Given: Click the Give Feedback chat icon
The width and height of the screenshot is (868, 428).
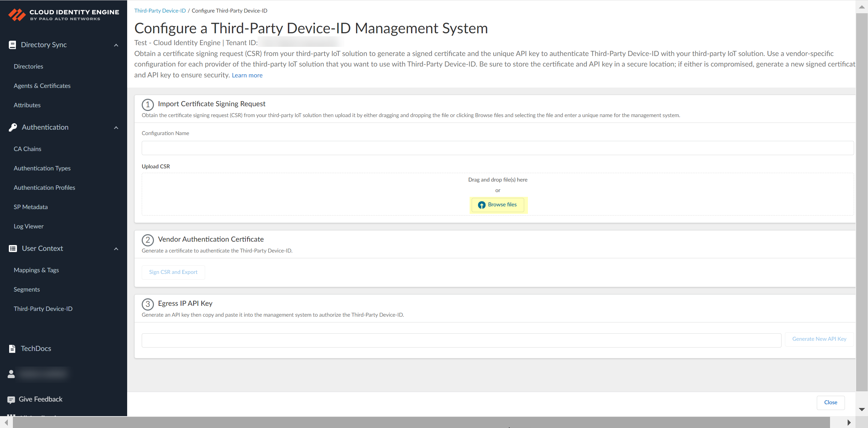Looking at the screenshot, I should click(11, 399).
